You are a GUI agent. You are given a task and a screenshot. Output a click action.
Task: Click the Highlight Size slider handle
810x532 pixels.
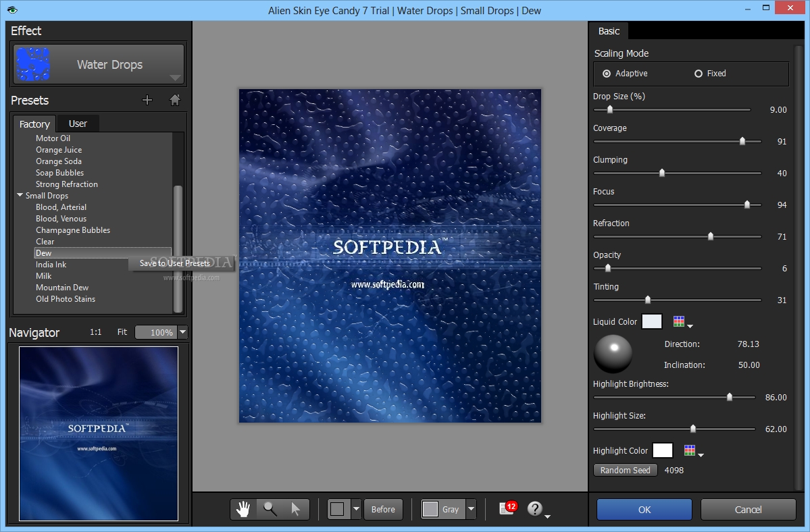(x=693, y=429)
